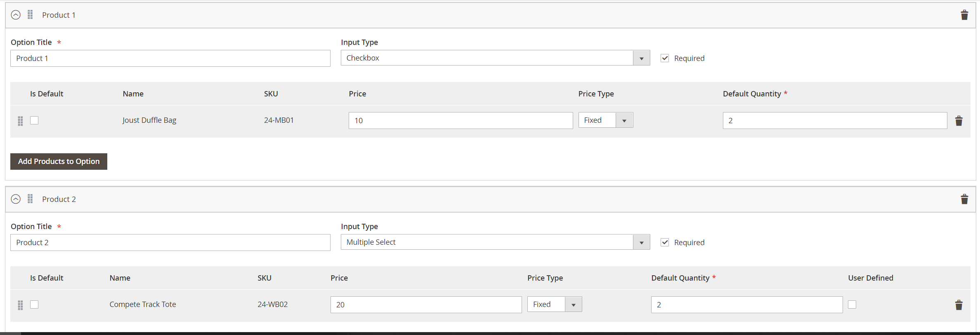The width and height of the screenshot is (980, 335).
Task: Open the Checkbox input type dropdown
Action: tap(495, 58)
